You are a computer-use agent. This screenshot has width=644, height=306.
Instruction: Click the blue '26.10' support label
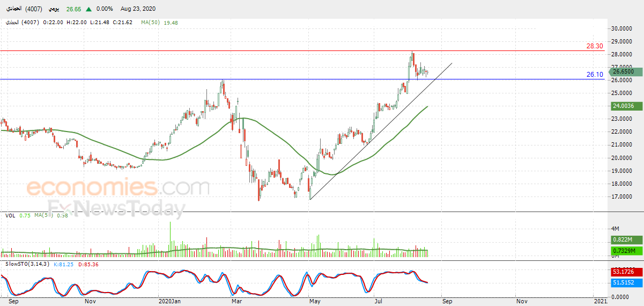coord(595,75)
